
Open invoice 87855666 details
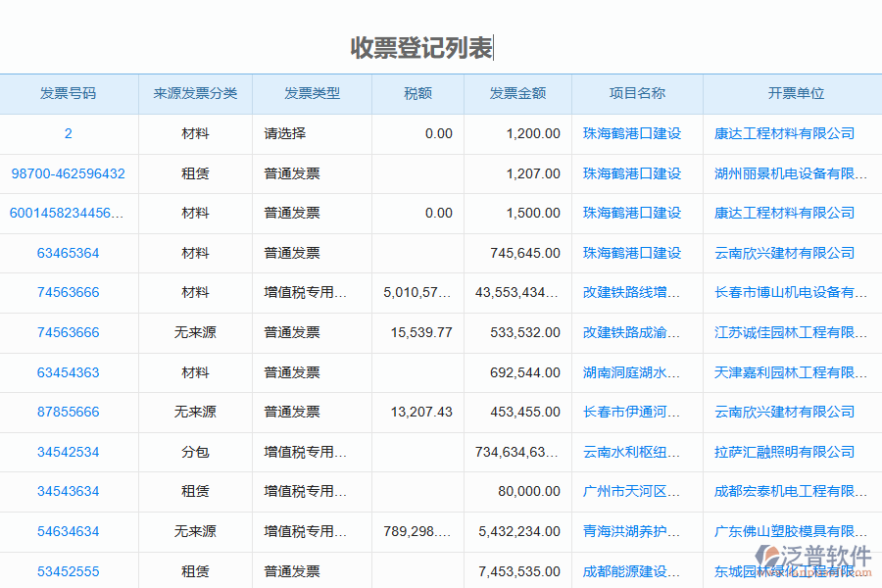click(68, 412)
